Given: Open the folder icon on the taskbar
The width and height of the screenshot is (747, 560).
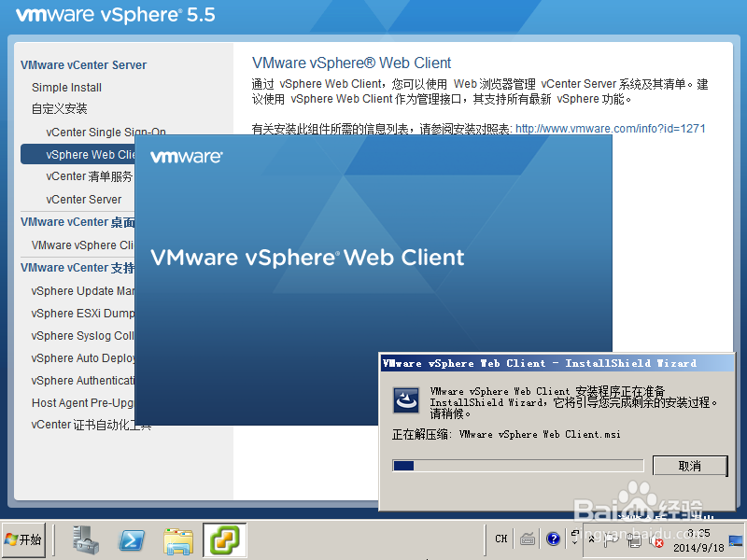Looking at the screenshot, I should click(x=177, y=539).
